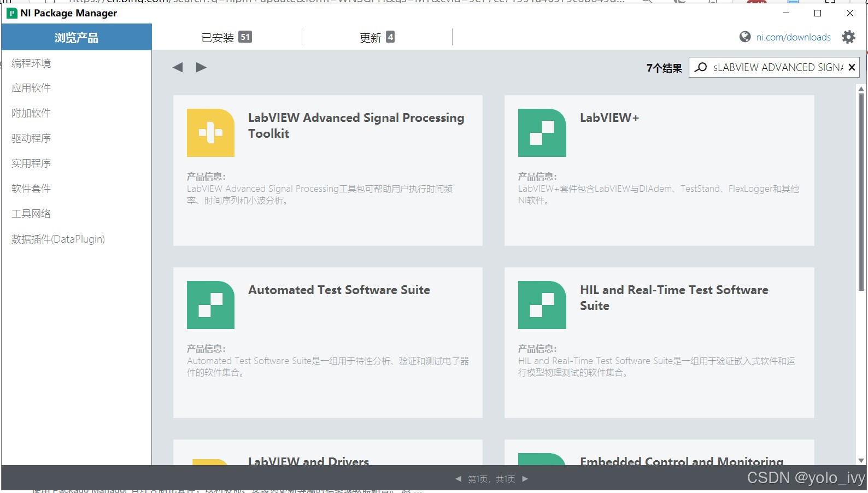Click the LabVIEW Advanced Signal Processing Toolkit icon
868x493 pixels.
(x=210, y=133)
